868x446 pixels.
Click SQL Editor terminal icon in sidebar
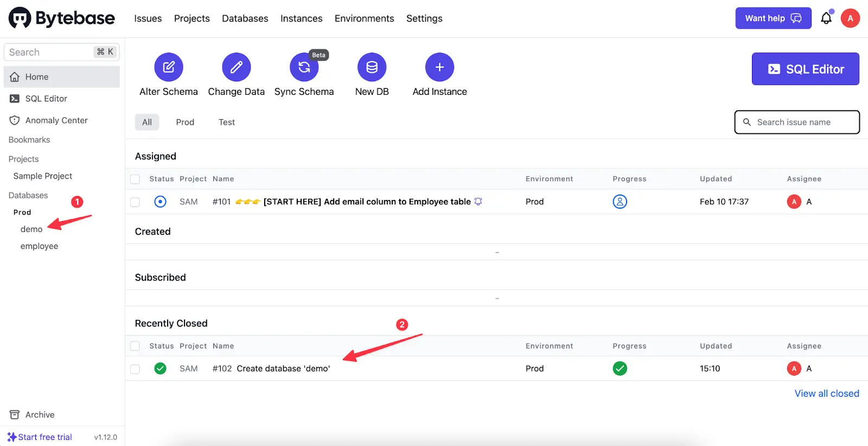click(x=15, y=99)
